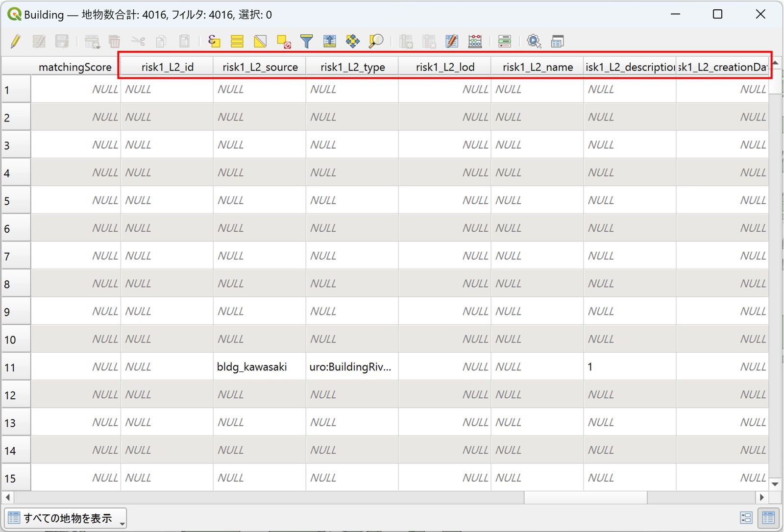Click the risk1_L2_name column header
Screen dimensions: 784x532
(x=538, y=67)
